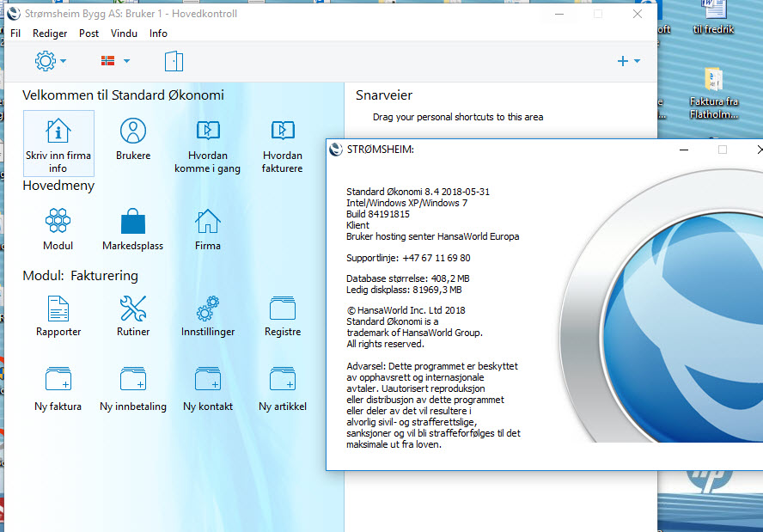This screenshot has height=532, width=763.
Task: Open Hvordan fakturere tutorial icon
Action: (x=283, y=131)
